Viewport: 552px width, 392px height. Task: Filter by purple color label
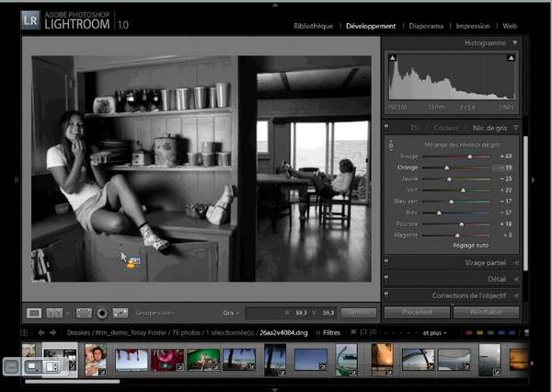pyautogui.click(x=512, y=333)
